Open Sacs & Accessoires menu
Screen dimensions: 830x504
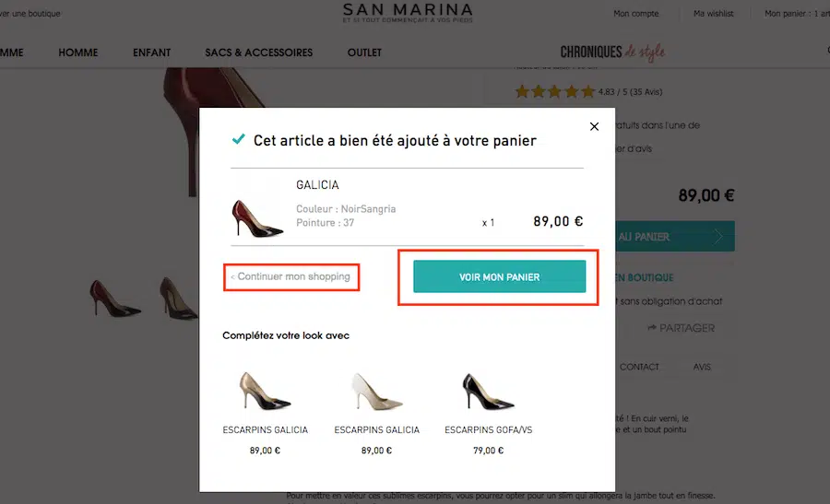tap(258, 53)
